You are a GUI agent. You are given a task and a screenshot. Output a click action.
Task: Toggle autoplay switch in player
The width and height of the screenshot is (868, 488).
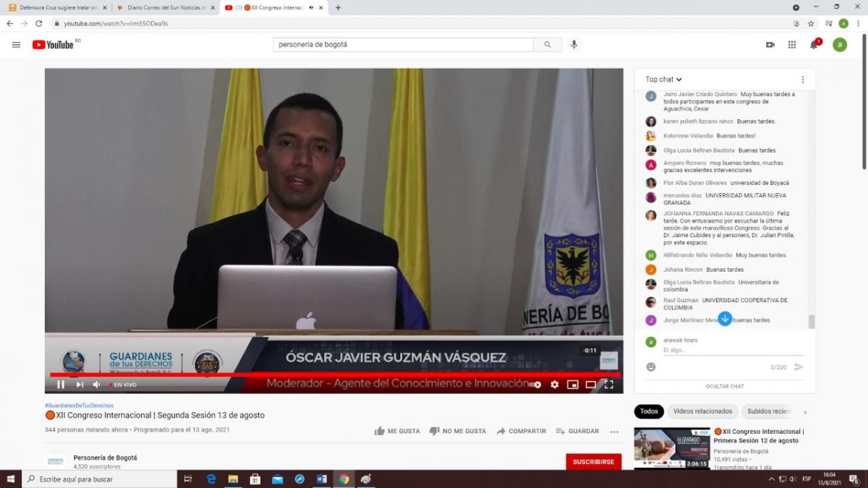click(x=534, y=385)
